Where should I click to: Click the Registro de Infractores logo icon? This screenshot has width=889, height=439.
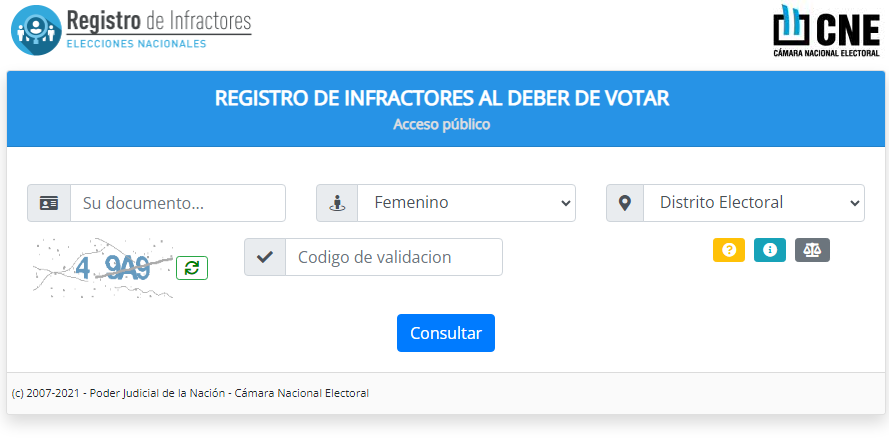click(x=36, y=30)
